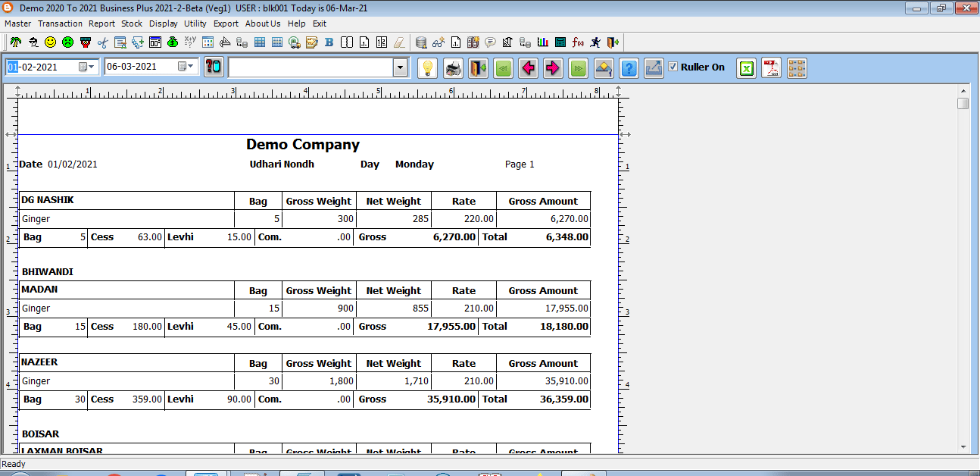This screenshot has height=476, width=980.
Task: Click the bar chart icon in toolbar
Action: pyautogui.click(x=543, y=42)
